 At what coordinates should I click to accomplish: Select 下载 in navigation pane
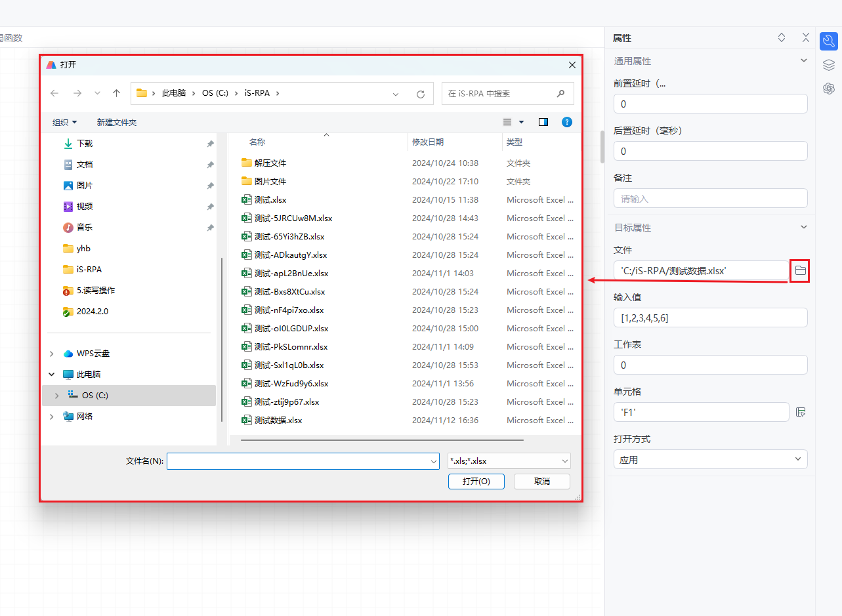click(85, 143)
